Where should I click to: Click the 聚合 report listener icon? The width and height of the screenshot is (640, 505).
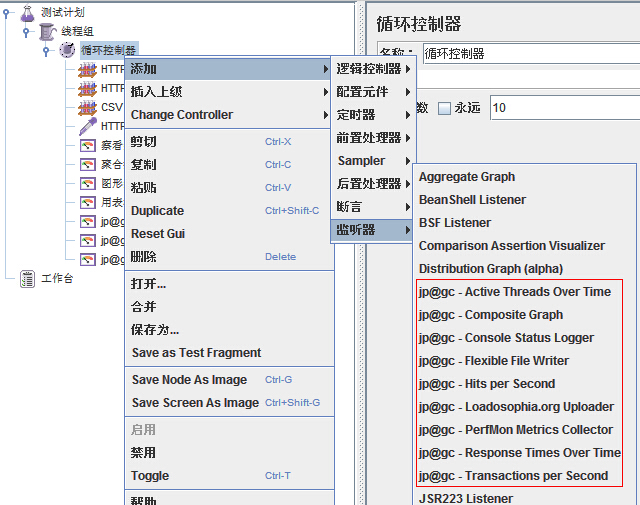click(87, 165)
